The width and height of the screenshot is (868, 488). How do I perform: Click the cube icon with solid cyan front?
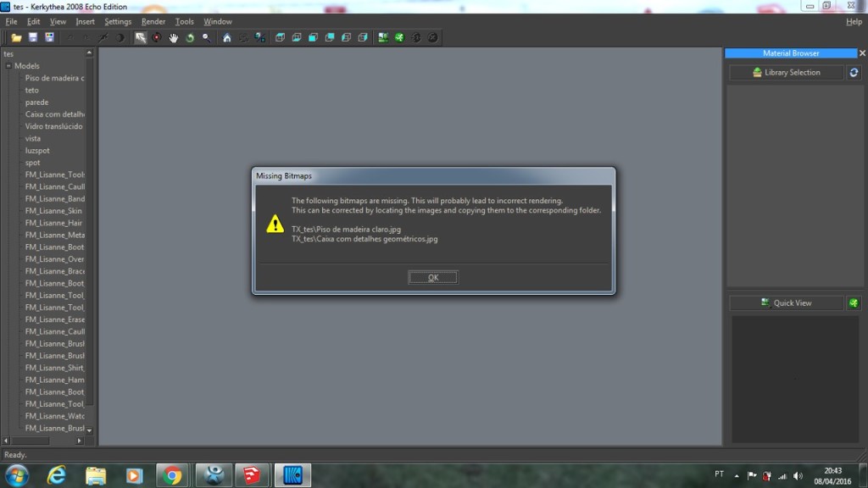[313, 37]
